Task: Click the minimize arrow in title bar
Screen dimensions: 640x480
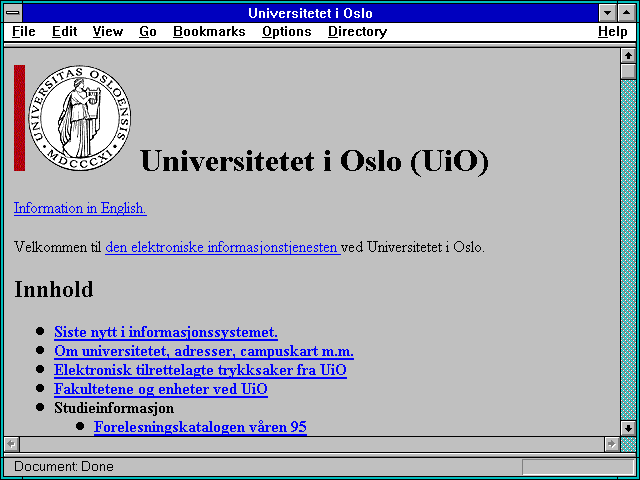Action: (607, 13)
